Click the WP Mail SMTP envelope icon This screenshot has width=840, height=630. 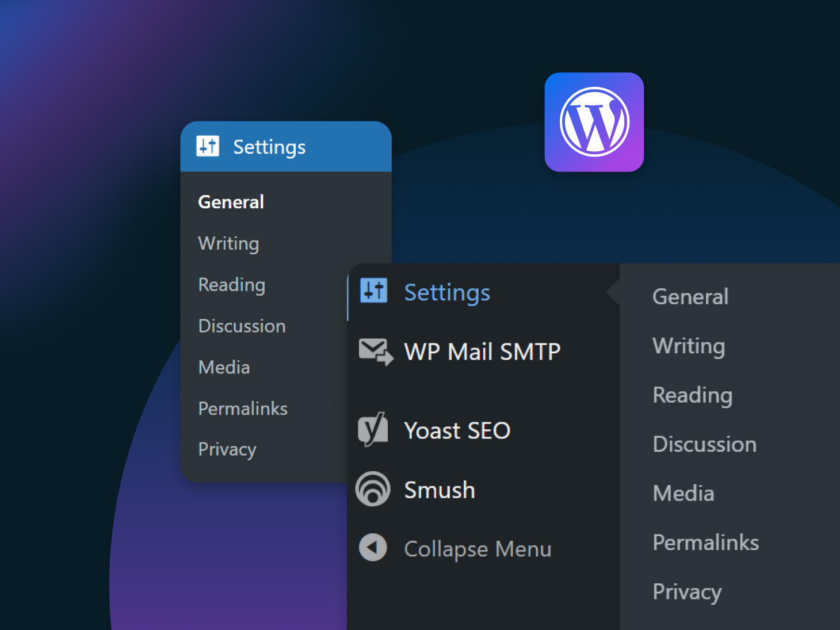[x=375, y=351]
